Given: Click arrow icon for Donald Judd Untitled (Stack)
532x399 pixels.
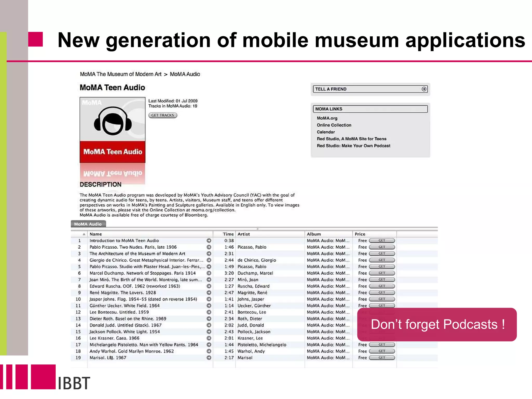Looking at the screenshot, I should [209, 325].
